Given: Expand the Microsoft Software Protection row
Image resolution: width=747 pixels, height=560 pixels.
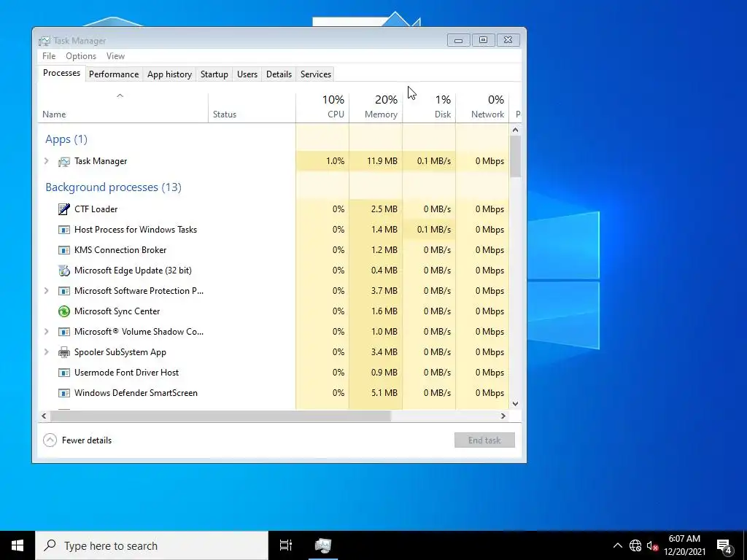Looking at the screenshot, I should pyautogui.click(x=46, y=290).
